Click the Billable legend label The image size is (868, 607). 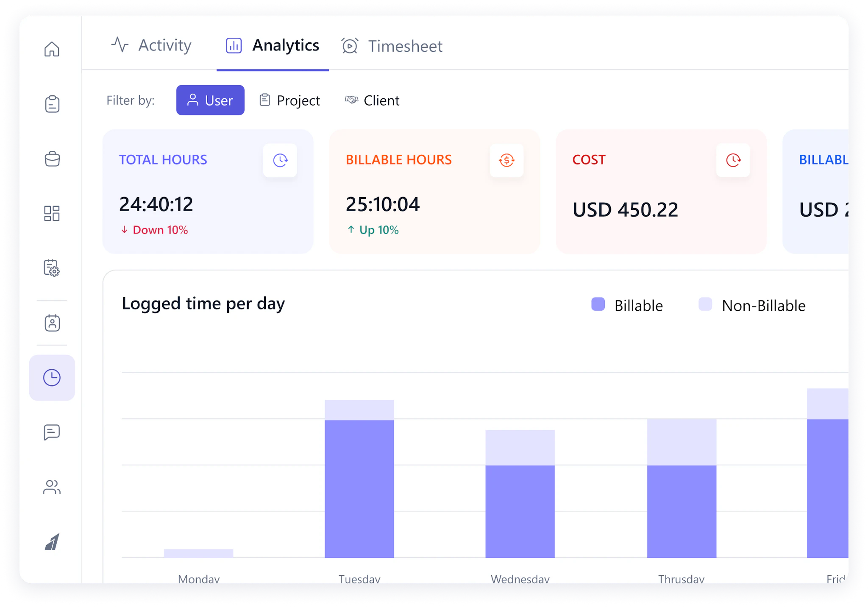pyautogui.click(x=639, y=306)
